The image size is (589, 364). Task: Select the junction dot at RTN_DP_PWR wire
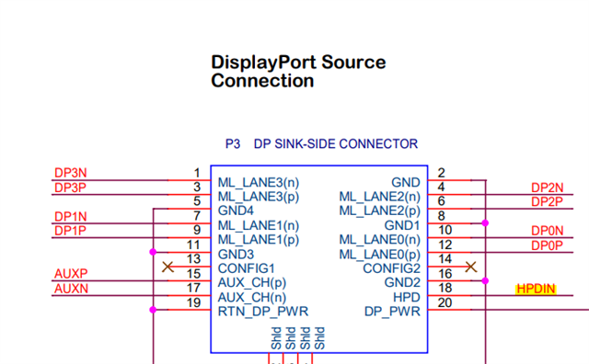[x=153, y=310]
